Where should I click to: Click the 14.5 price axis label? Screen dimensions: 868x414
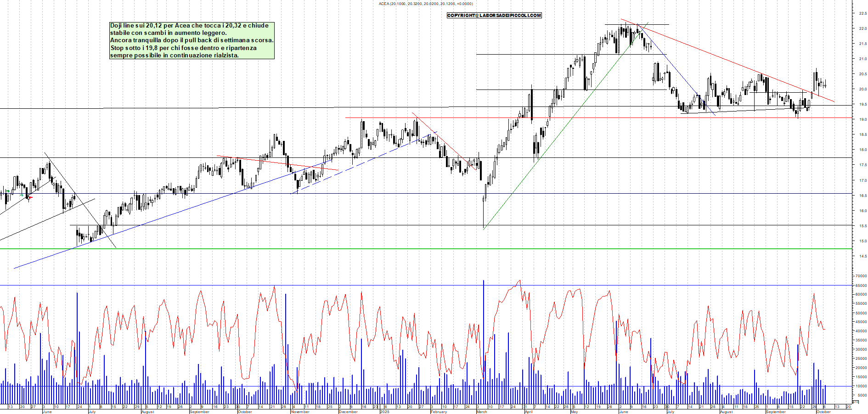[862, 256]
